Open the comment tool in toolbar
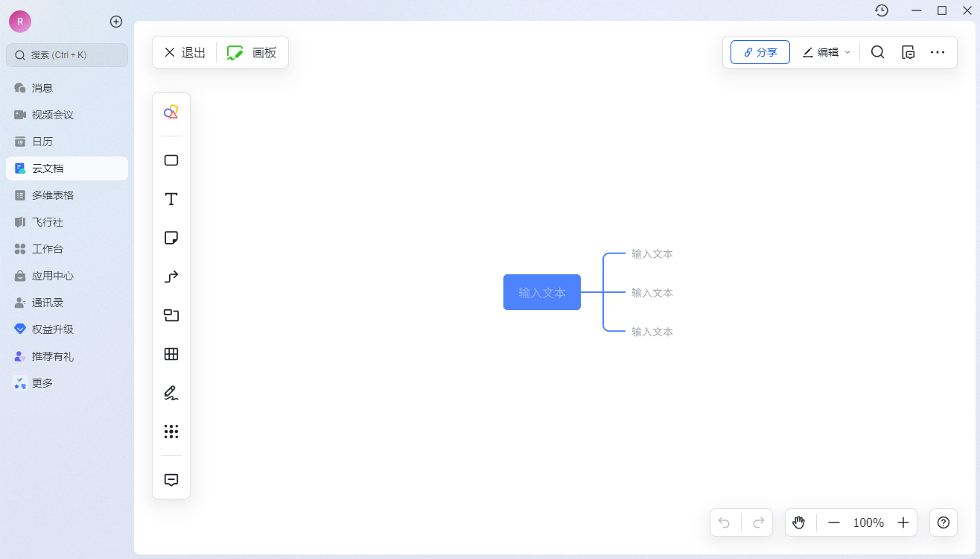Image resolution: width=980 pixels, height=559 pixels. tap(171, 479)
